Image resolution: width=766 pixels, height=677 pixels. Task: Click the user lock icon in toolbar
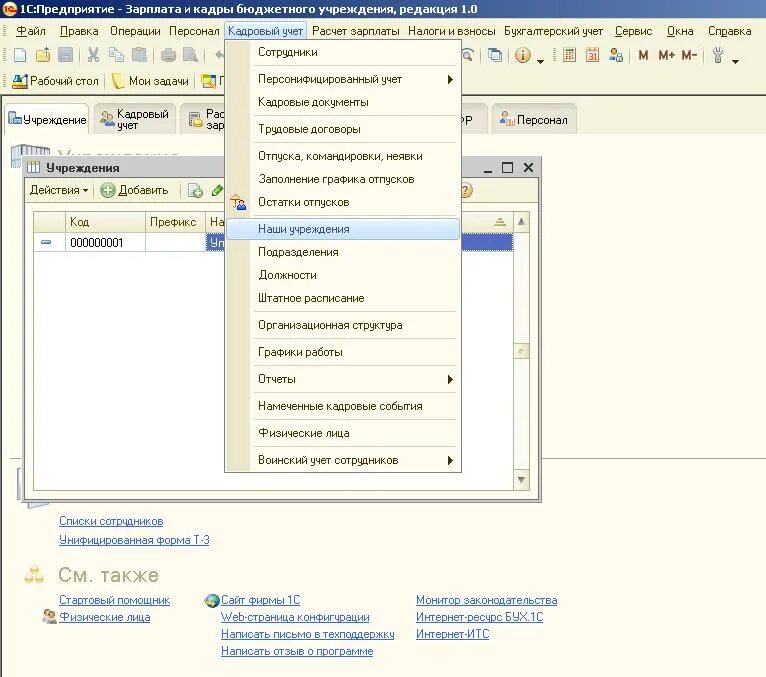click(616, 55)
